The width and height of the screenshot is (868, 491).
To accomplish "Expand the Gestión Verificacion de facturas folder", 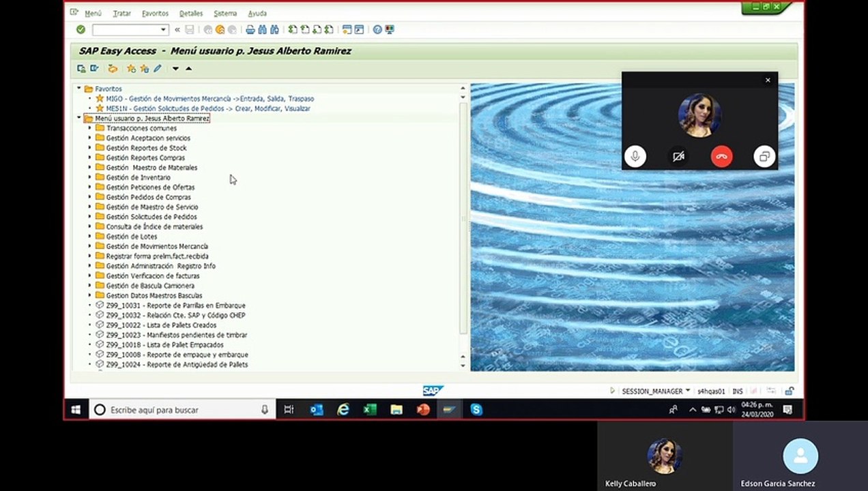I will pos(89,276).
